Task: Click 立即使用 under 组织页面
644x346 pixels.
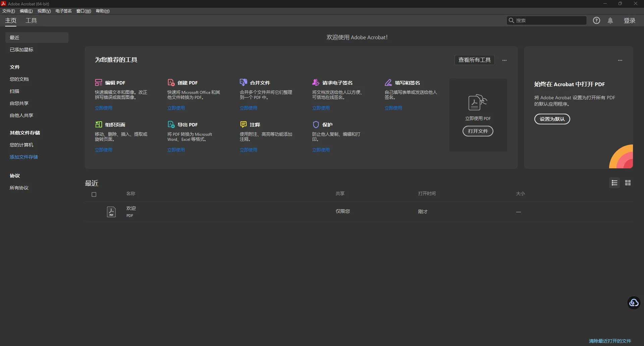Action: pyautogui.click(x=104, y=150)
